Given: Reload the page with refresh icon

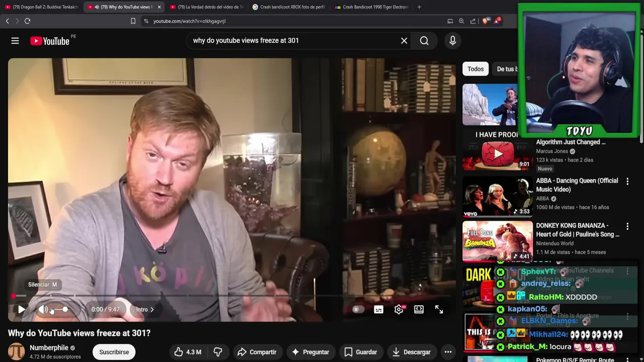Looking at the screenshot, I should 27,21.
